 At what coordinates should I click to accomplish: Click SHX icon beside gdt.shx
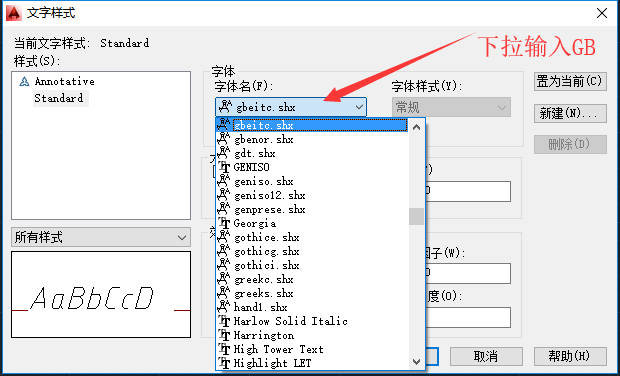click(224, 153)
